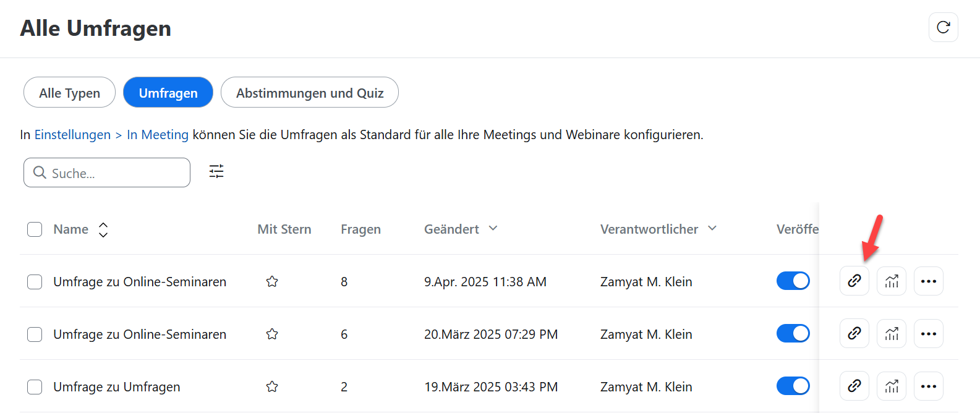Copy link for Umfrage zu Umfragen
Image resolution: width=980 pixels, height=413 pixels.
(x=854, y=386)
